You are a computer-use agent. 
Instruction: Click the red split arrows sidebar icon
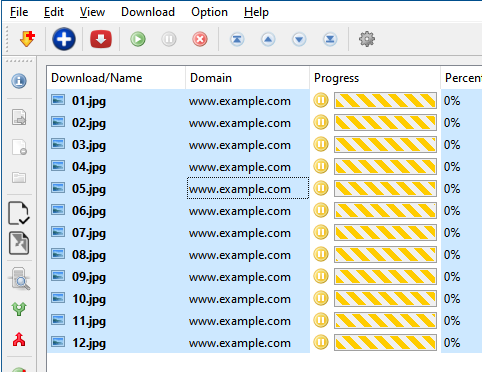19,339
